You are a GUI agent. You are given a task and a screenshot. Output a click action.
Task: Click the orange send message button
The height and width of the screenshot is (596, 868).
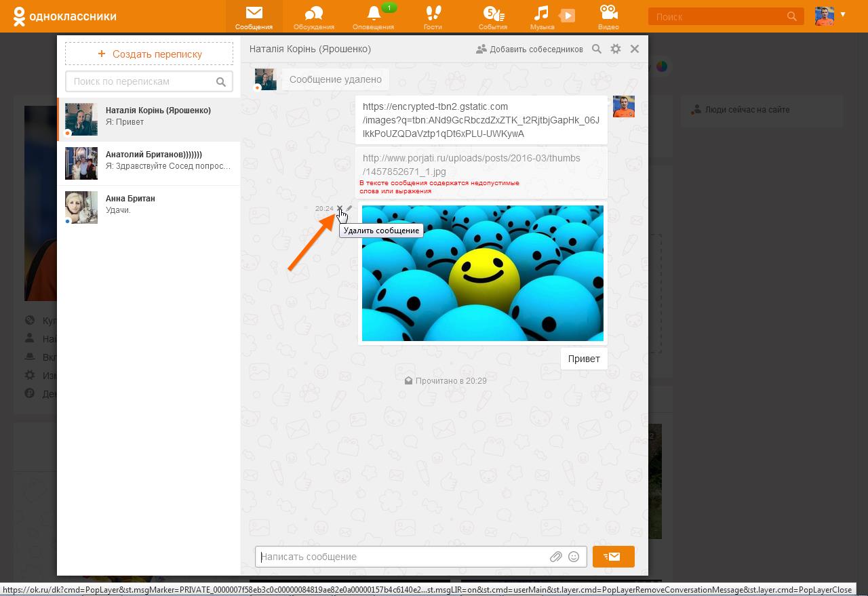point(613,557)
